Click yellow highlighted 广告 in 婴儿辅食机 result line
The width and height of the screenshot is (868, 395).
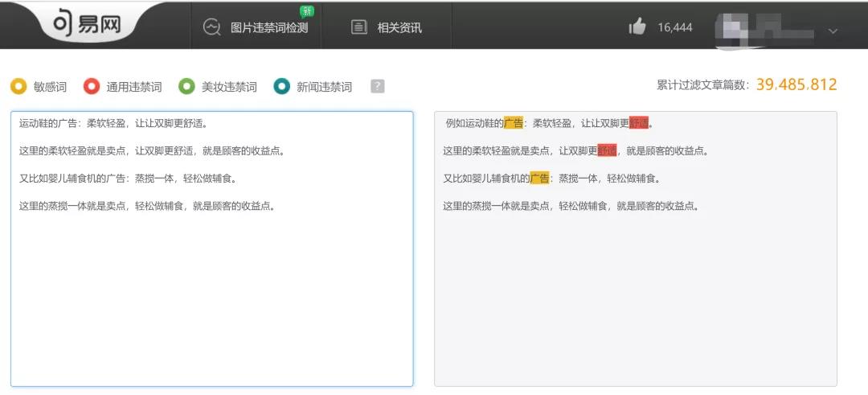coord(540,179)
